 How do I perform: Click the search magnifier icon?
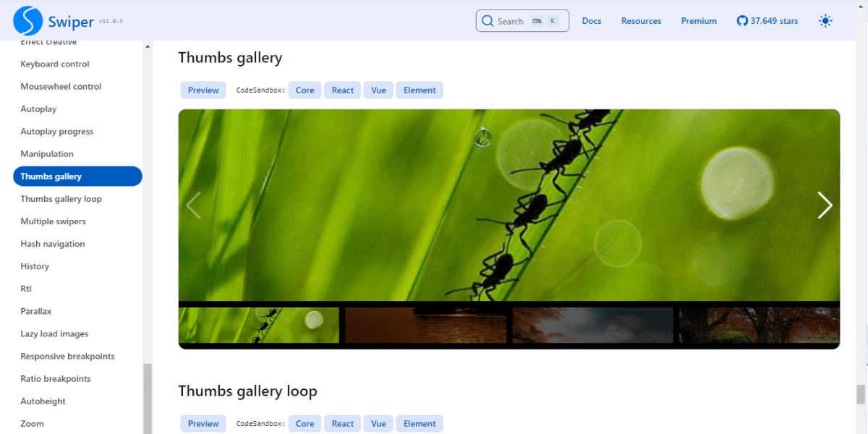pyautogui.click(x=488, y=21)
